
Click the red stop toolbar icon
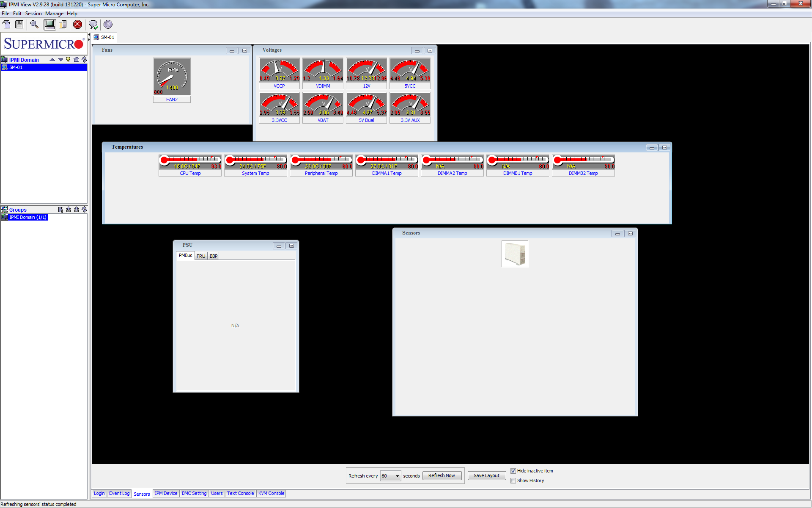(x=77, y=25)
